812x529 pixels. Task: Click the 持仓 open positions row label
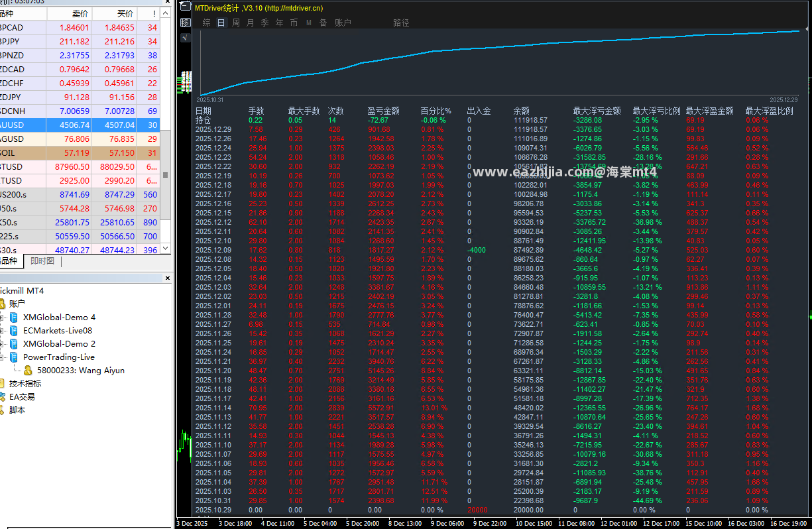pos(203,120)
